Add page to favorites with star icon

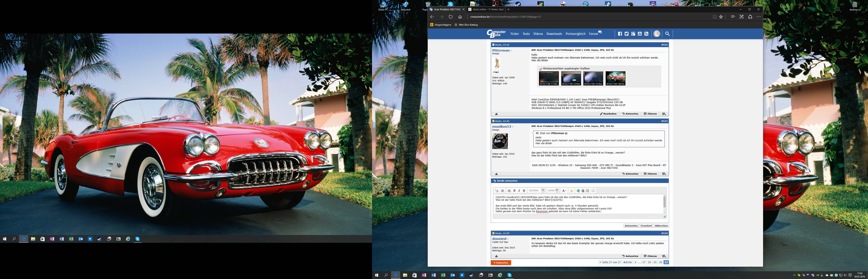tap(721, 17)
